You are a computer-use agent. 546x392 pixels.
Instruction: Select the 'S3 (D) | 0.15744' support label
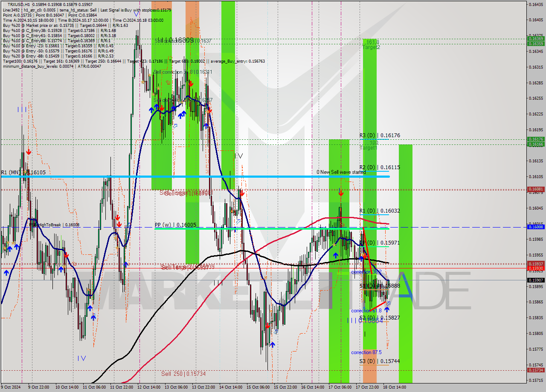click(x=380, y=361)
